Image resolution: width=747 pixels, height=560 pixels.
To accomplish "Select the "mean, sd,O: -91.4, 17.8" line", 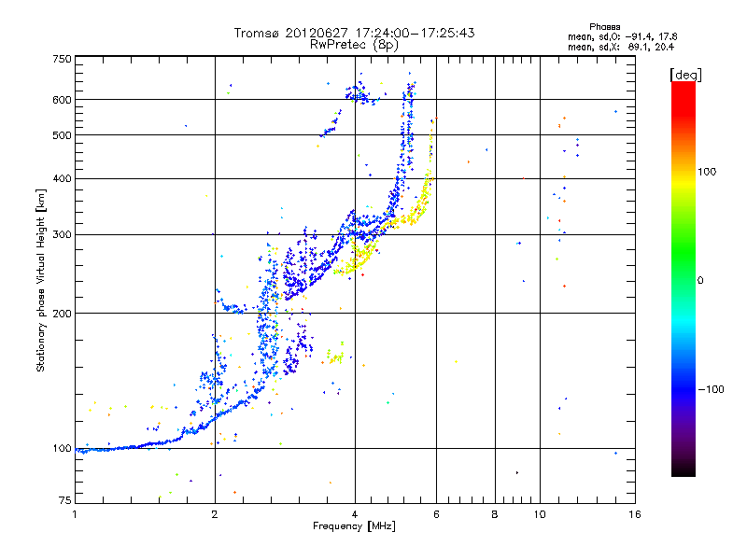I will click(622, 36).
